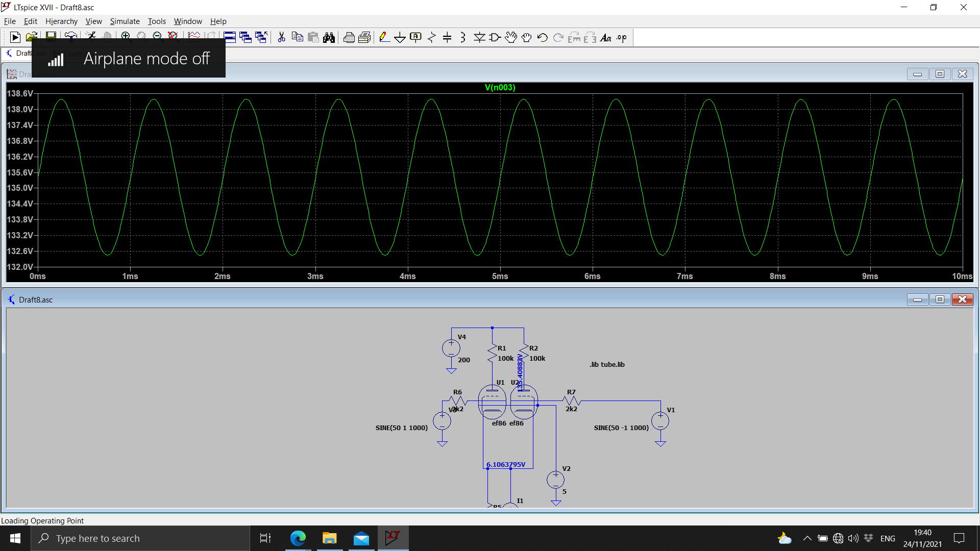Select the Drag hand tool
The height and width of the screenshot is (551, 980).
click(x=527, y=37)
